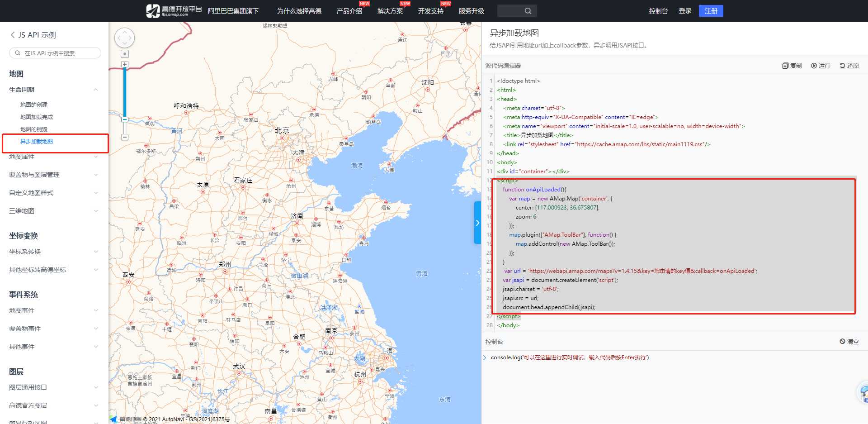Clear the console with 清空

point(849,342)
